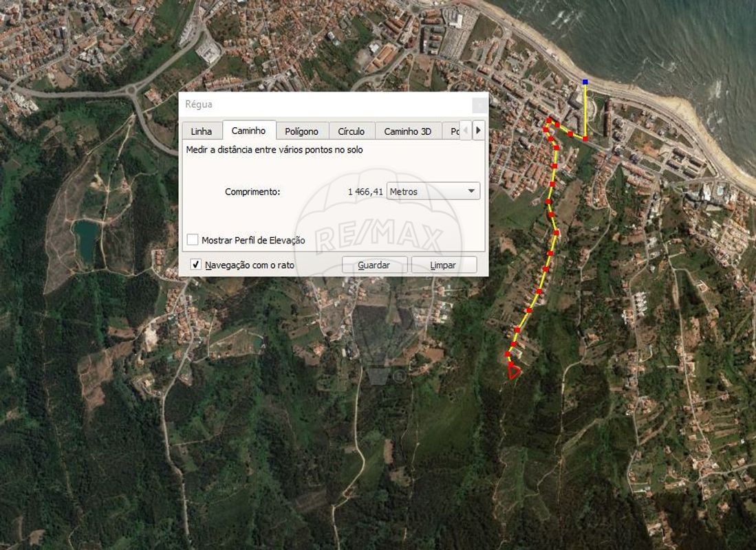Open the Caminho 3D tab
This screenshot has width=756, height=550.
click(408, 131)
